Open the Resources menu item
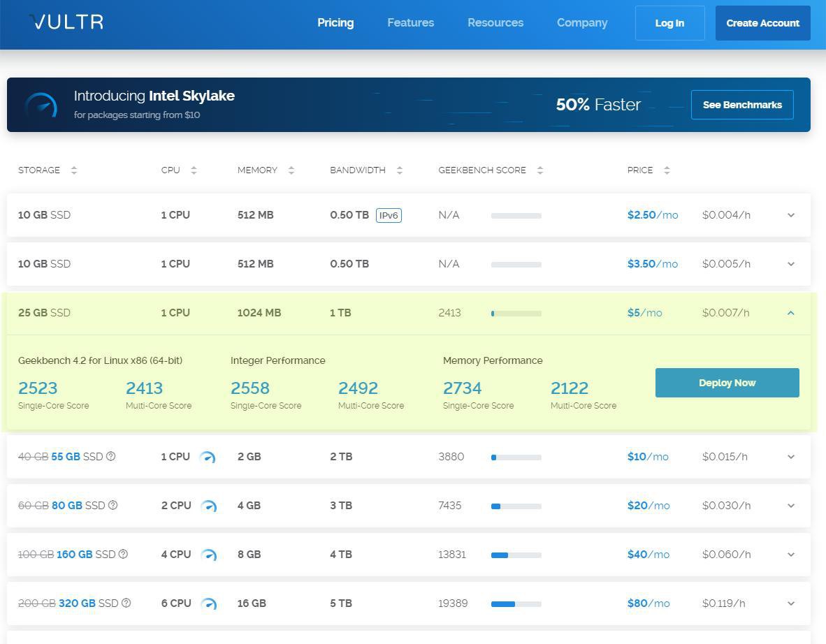The image size is (826, 644). [x=495, y=22]
